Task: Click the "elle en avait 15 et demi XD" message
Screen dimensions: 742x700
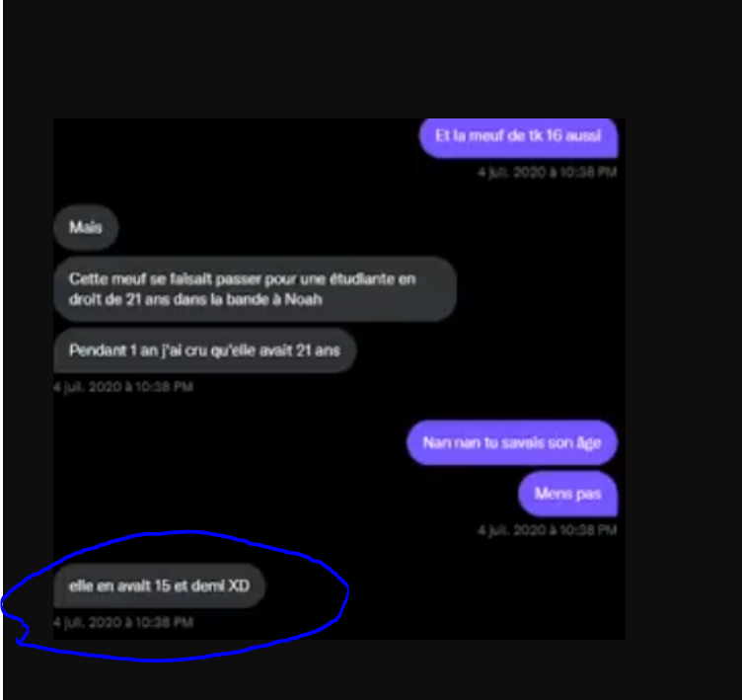Action: [159, 586]
